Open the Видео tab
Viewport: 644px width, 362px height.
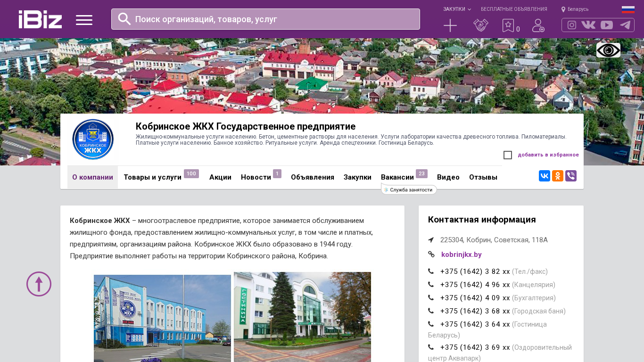click(x=448, y=177)
